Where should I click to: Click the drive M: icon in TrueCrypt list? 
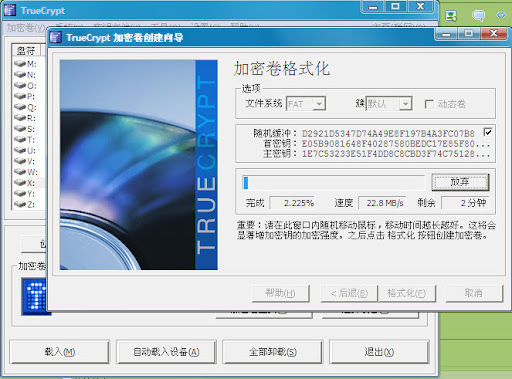20,64
